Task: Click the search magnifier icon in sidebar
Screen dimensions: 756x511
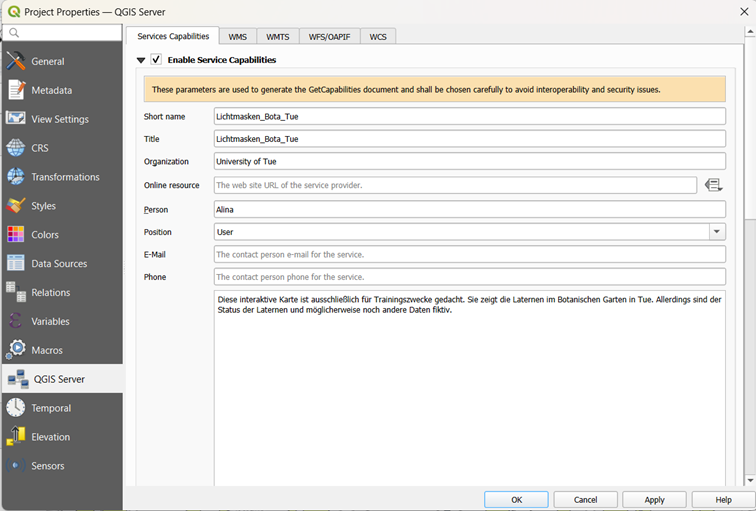Action: [x=14, y=32]
